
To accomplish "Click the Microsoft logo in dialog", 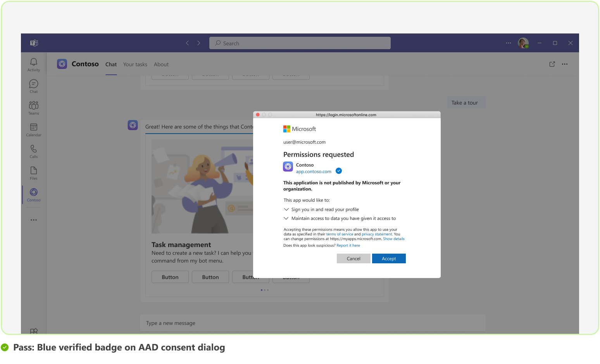I will tap(300, 129).
